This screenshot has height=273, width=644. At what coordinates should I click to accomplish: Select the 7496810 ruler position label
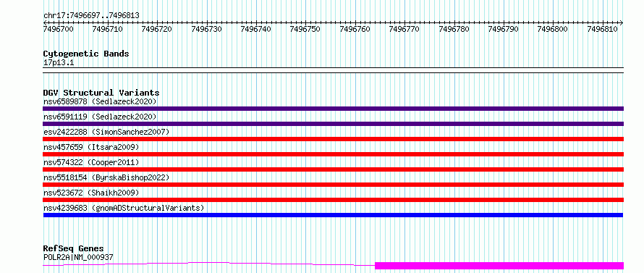pyautogui.click(x=602, y=29)
